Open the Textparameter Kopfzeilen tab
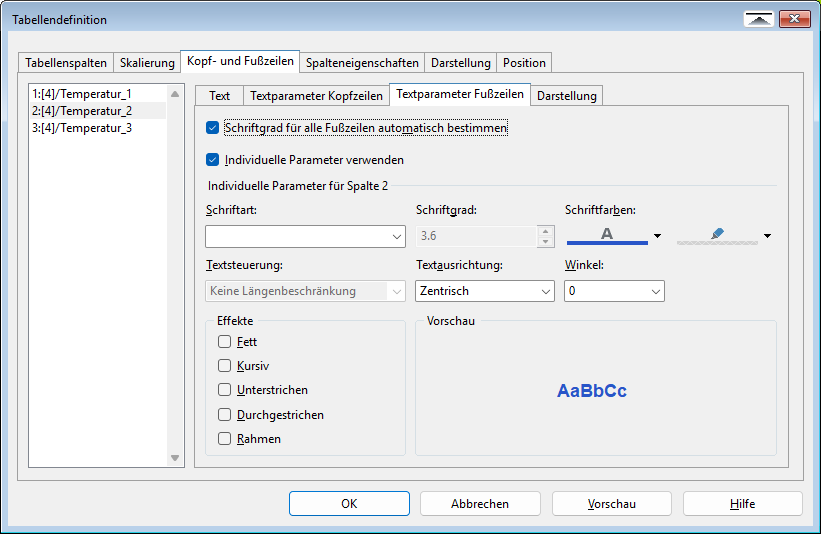Screen dimensions: 821x534 coord(316,96)
